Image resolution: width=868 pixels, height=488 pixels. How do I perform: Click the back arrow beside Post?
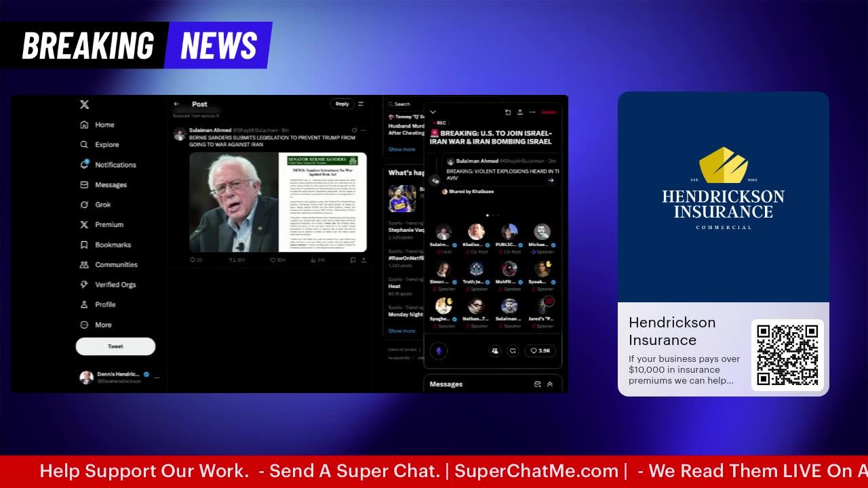click(x=177, y=104)
